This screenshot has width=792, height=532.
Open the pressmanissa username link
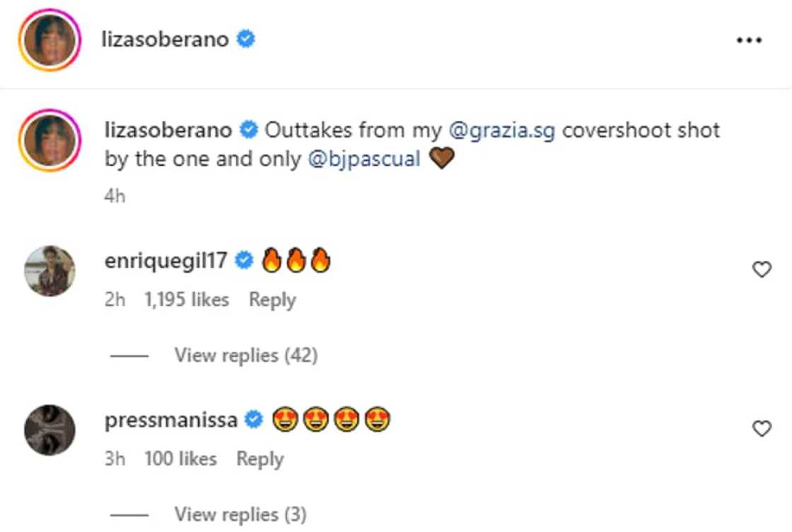(x=171, y=420)
